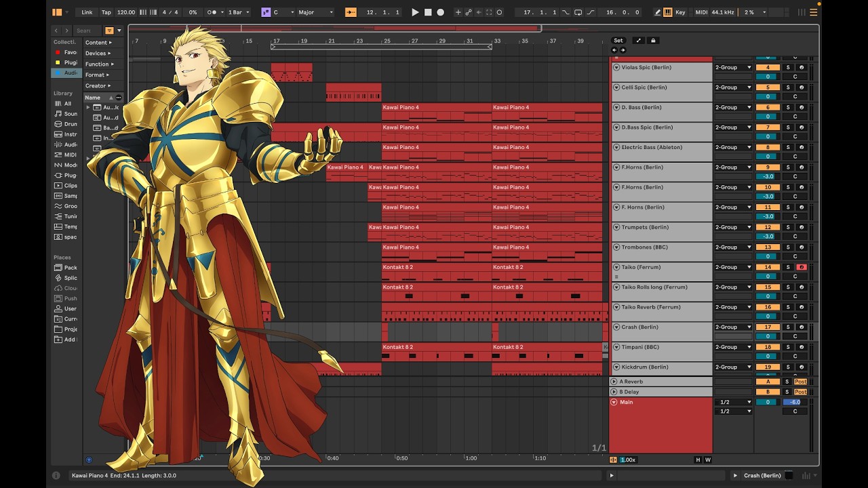The width and height of the screenshot is (868, 488).
Task: Toggle track activator 12 for Trumpets
Action: [768, 228]
